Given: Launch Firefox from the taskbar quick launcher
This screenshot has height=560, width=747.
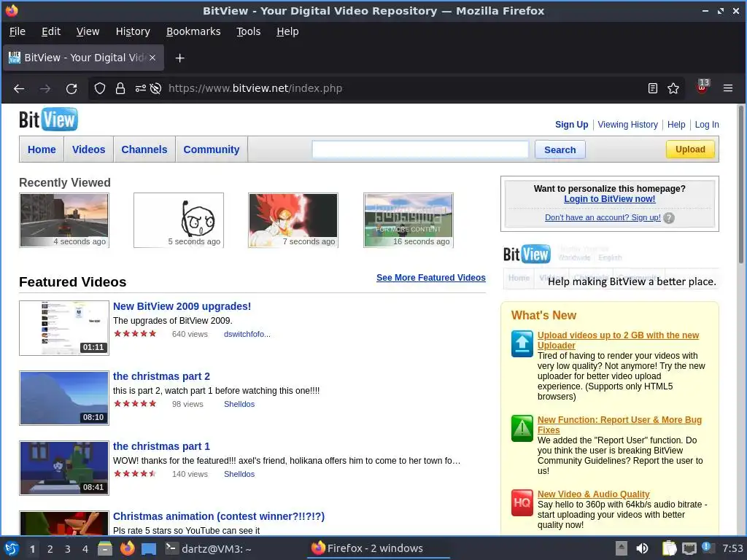Looking at the screenshot, I should pyautogui.click(x=127, y=548).
